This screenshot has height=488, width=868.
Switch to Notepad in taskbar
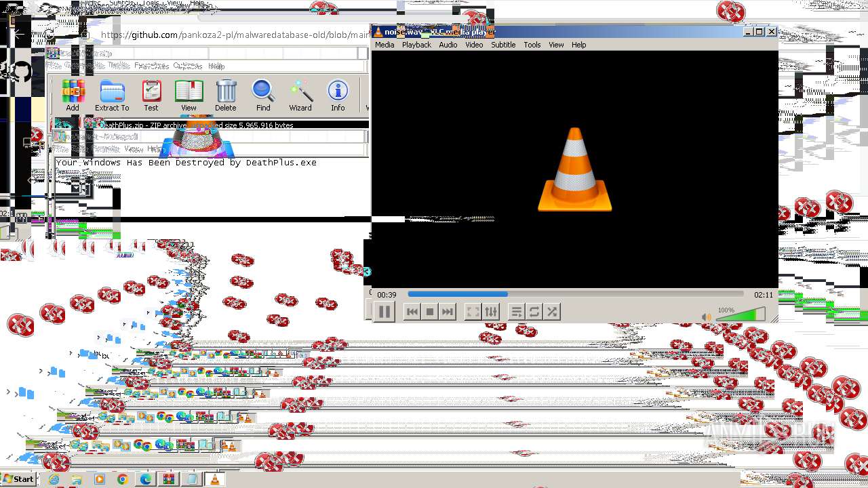click(191, 479)
